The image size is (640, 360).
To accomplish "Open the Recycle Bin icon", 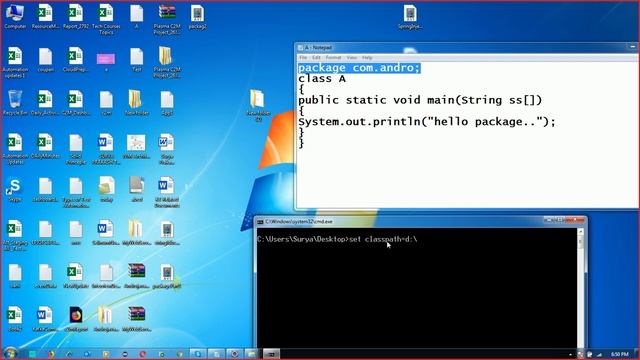I will tap(15, 103).
